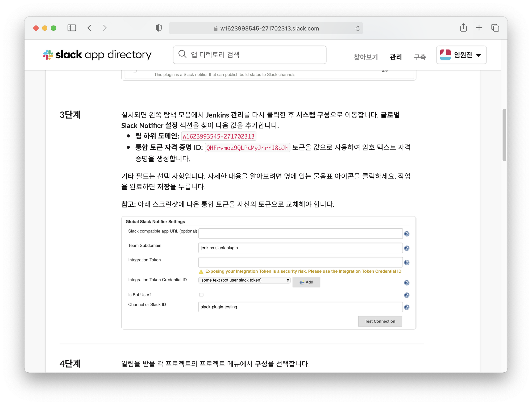Click the privacy shield icon

tap(159, 28)
